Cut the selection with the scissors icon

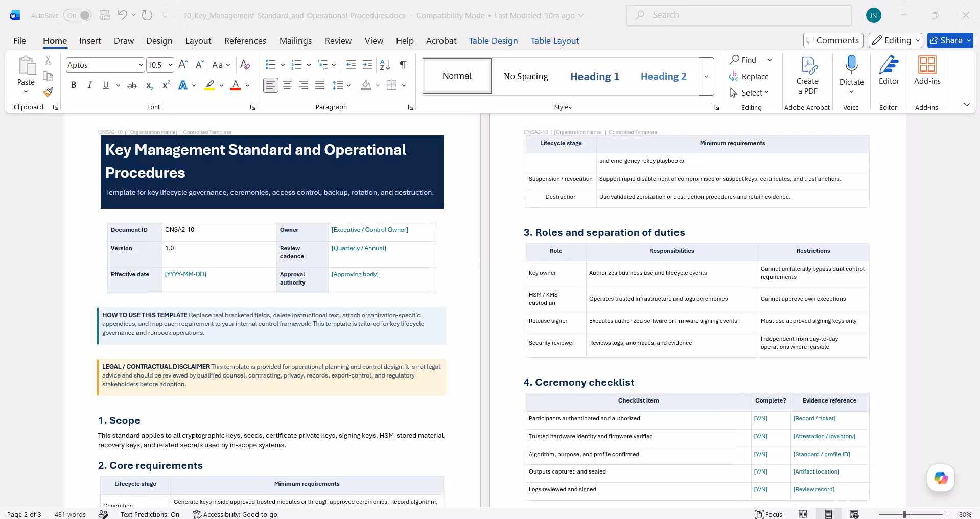(48, 60)
